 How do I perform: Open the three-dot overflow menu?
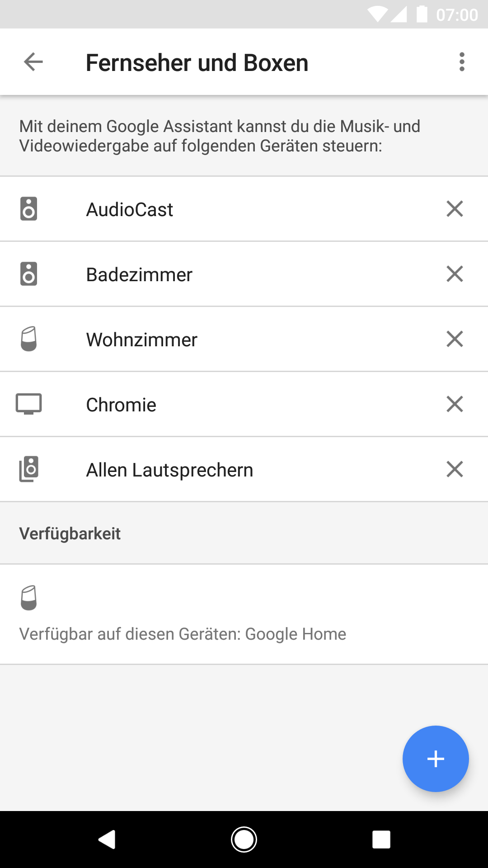pyautogui.click(x=461, y=62)
